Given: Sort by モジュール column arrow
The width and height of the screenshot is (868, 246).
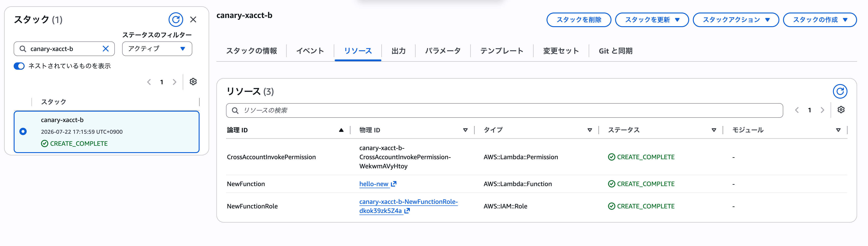Looking at the screenshot, I should click(838, 130).
